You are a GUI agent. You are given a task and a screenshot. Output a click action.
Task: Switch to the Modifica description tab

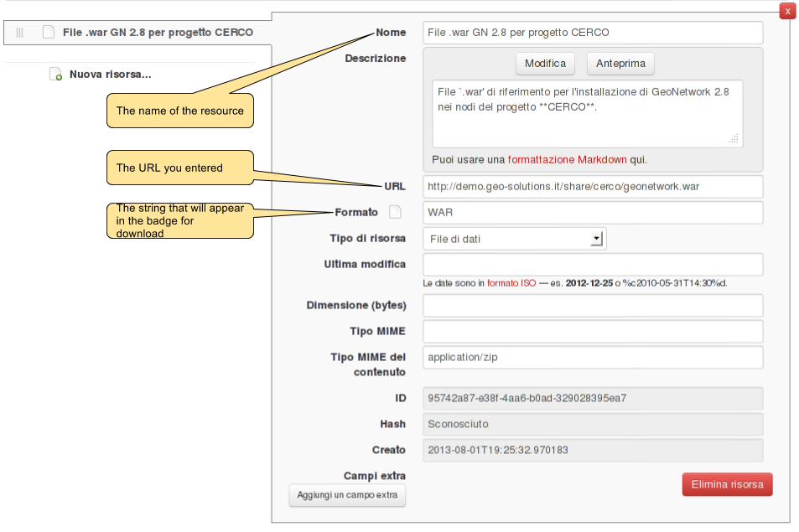coord(545,64)
